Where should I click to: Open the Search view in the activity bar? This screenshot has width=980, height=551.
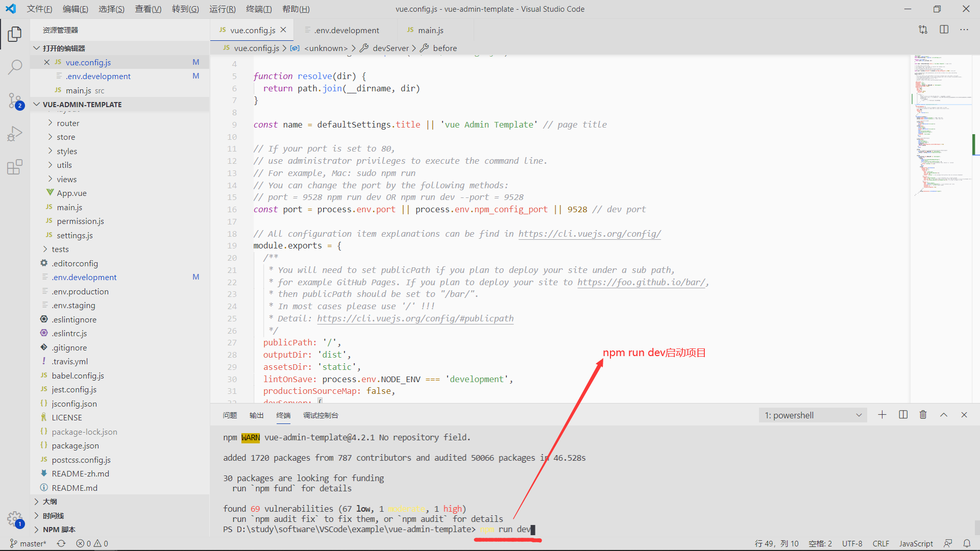click(15, 67)
